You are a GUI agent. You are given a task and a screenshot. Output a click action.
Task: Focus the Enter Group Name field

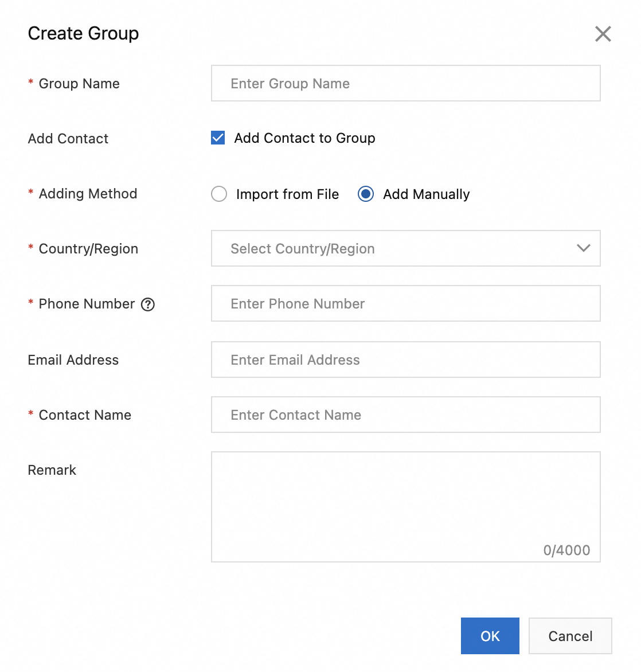(405, 83)
